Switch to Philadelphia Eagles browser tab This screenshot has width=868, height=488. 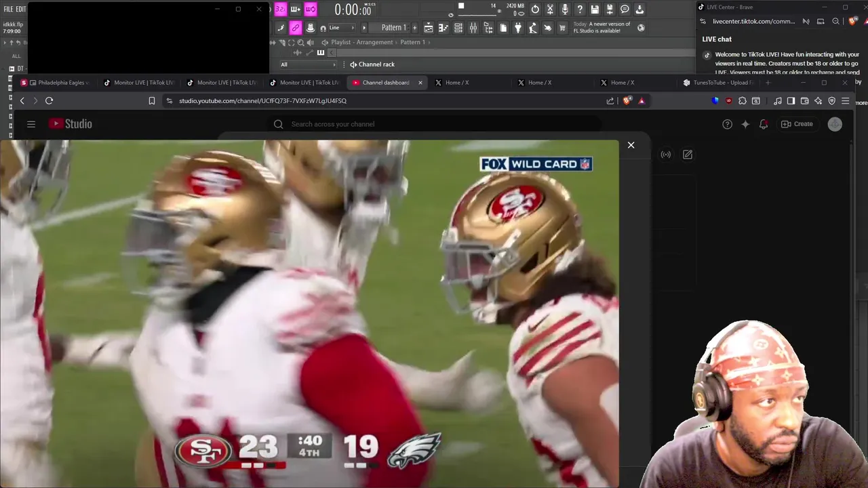(58, 83)
